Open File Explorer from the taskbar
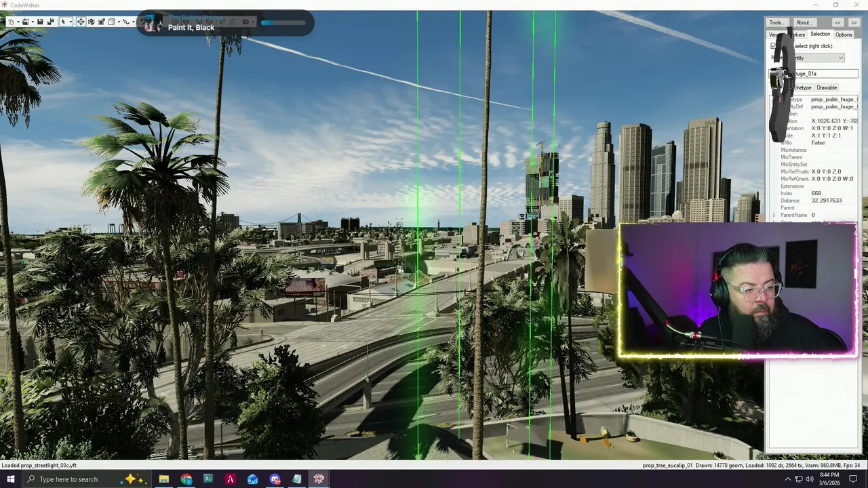The image size is (868, 488). pos(164,479)
